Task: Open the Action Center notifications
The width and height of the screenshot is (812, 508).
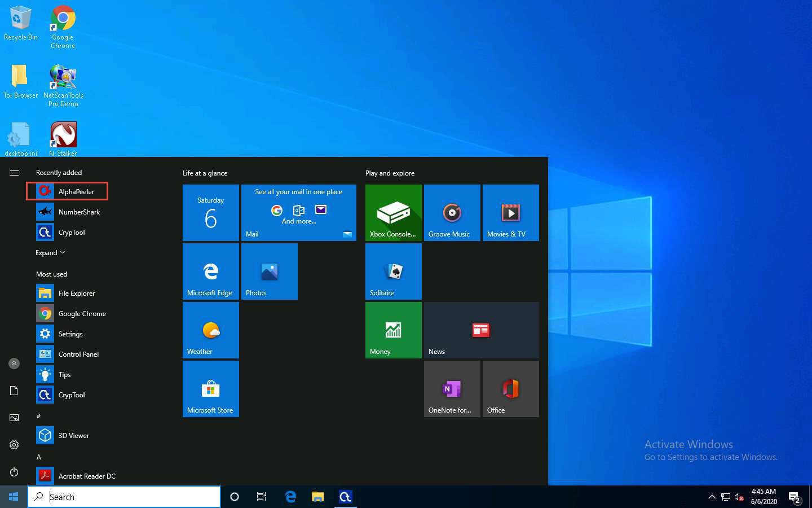Action: point(795,497)
